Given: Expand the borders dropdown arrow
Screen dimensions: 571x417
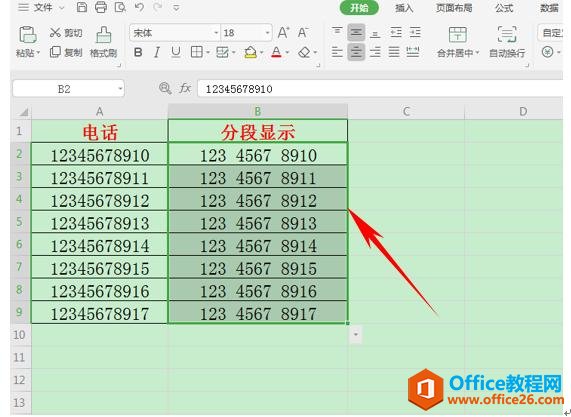Looking at the screenshot, I should pyautogui.click(x=208, y=53).
